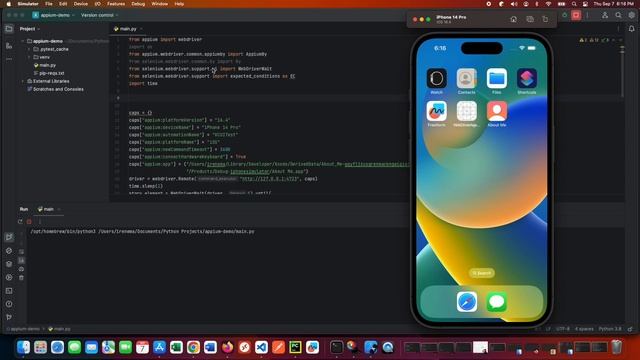Open Python Packages sidebar icon
The height and width of the screenshot is (360, 640).
pos(9,264)
